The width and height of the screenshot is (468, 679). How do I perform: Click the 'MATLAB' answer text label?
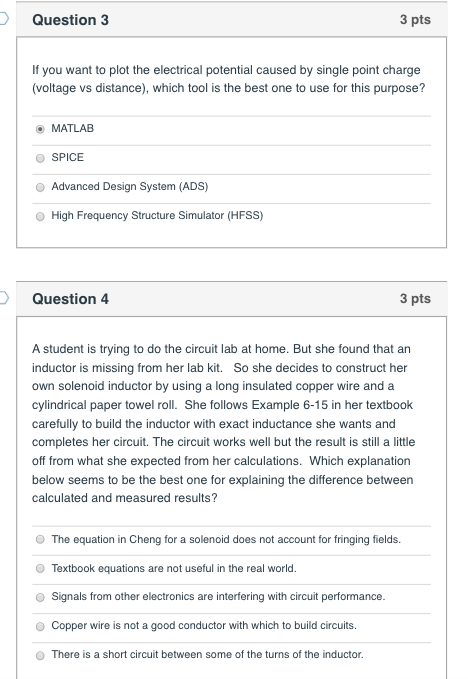click(72, 128)
